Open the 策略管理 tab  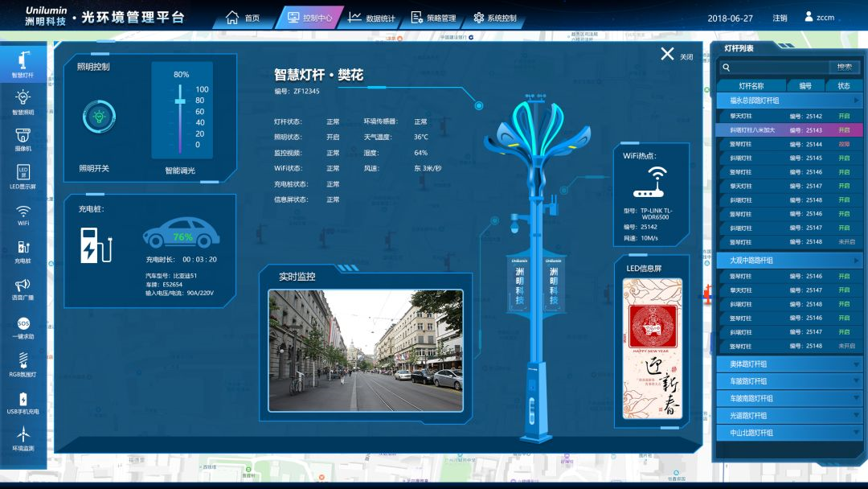(433, 18)
